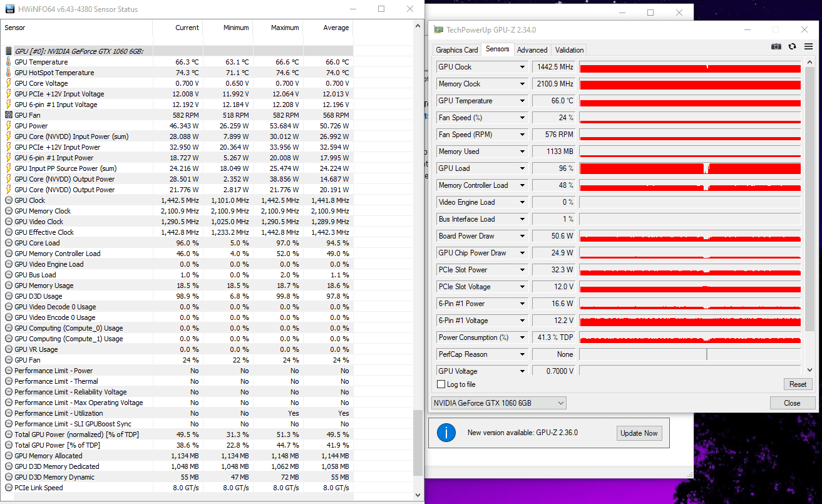Click the GPU-Z refresh icon
The image size is (822, 504).
tap(792, 46)
